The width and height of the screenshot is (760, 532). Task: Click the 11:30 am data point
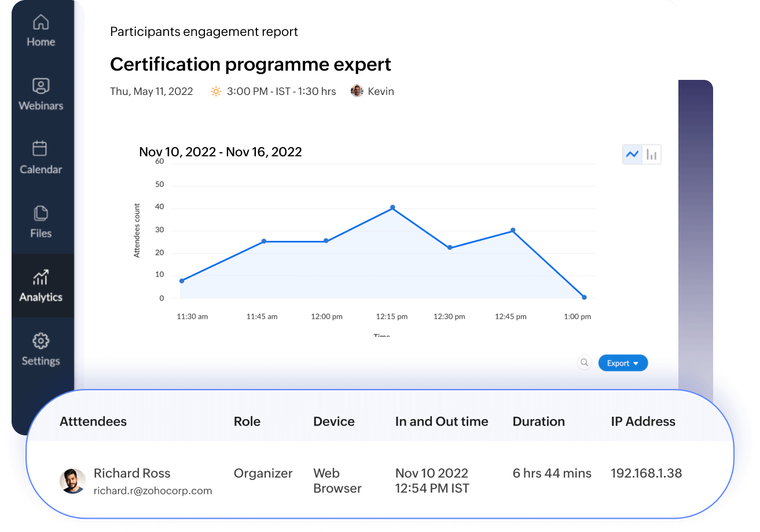click(x=182, y=281)
